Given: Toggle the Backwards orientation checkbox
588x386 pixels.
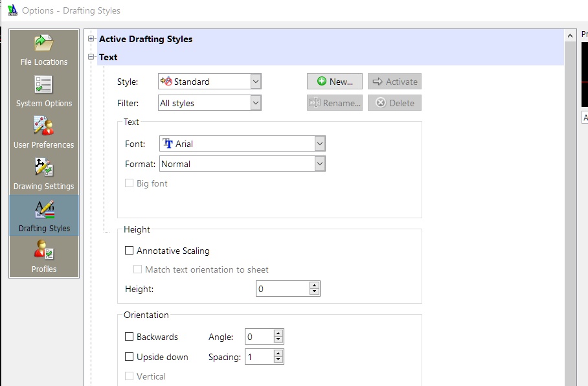Looking at the screenshot, I should pyautogui.click(x=129, y=337).
